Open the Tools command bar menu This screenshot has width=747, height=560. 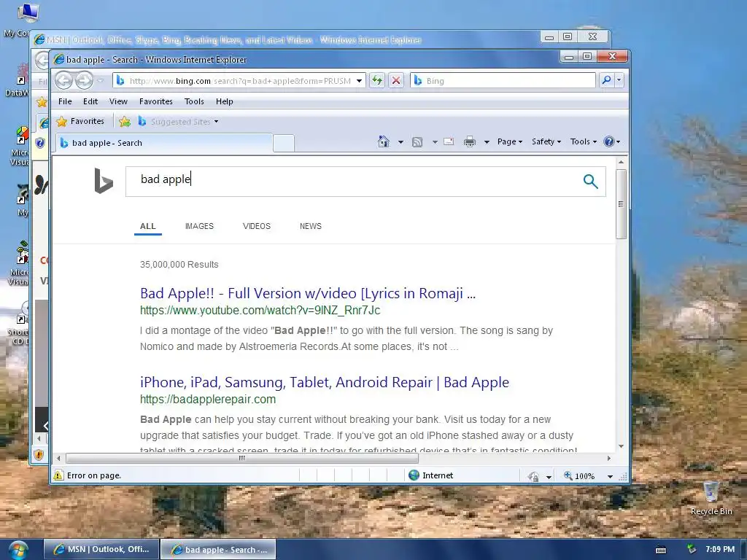click(584, 141)
